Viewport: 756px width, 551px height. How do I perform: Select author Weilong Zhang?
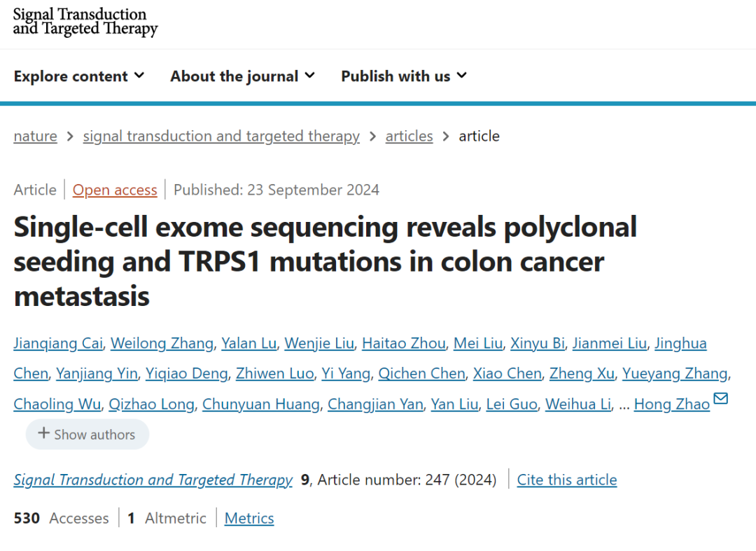pyautogui.click(x=162, y=343)
